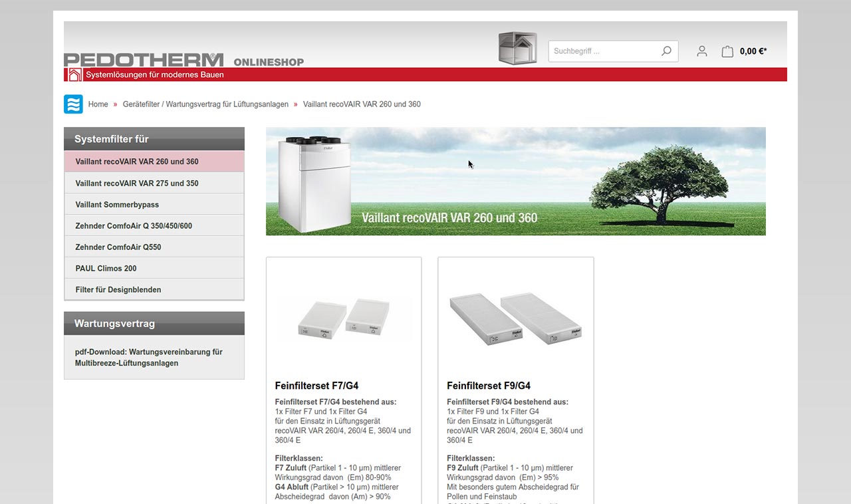Open Zehnder ComfoAir Q 350/450/600
851x504 pixels.
(154, 225)
